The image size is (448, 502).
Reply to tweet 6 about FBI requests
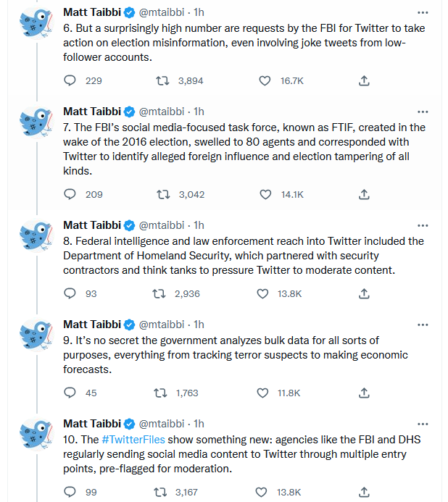point(70,80)
